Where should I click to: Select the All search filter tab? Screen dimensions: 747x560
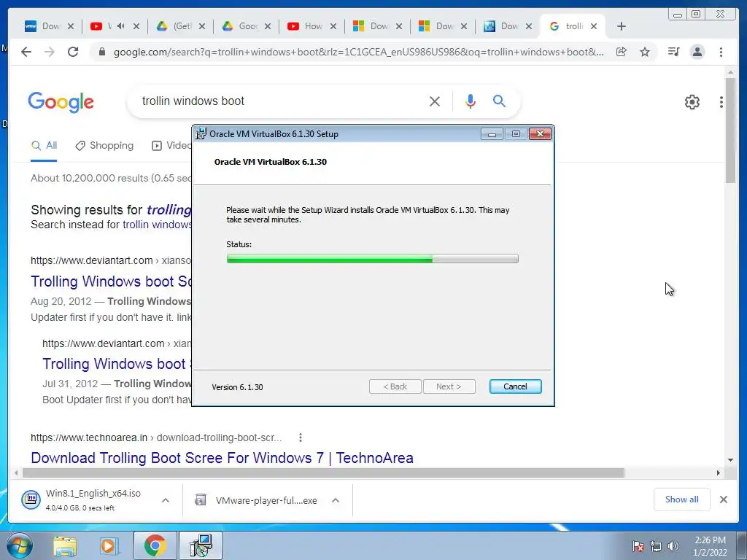pos(44,146)
